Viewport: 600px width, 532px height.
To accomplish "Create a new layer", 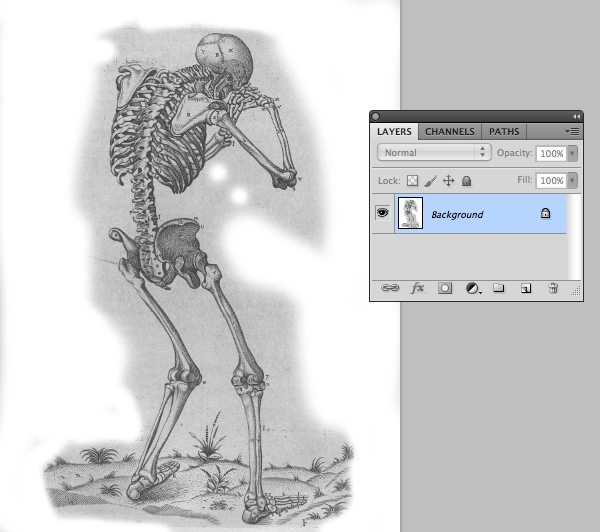I will [x=526, y=288].
